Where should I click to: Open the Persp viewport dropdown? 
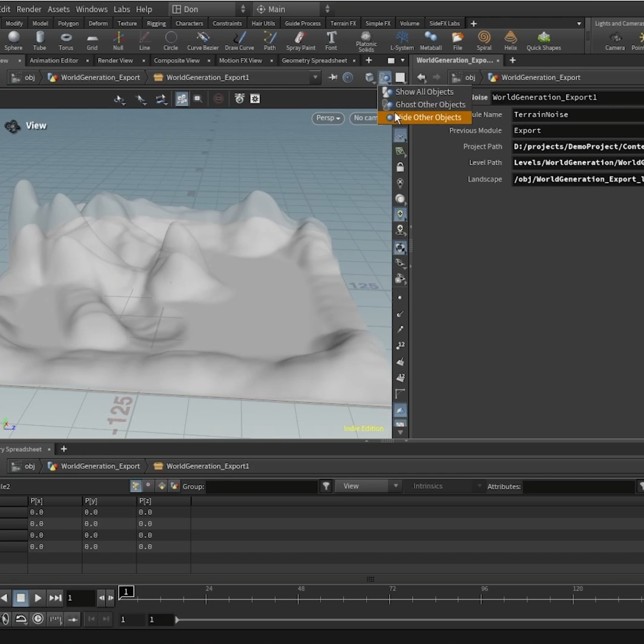(x=328, y=118)
